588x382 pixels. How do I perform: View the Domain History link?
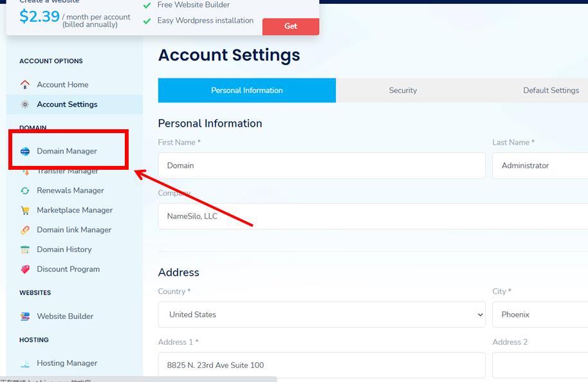[x=64, y=250]
